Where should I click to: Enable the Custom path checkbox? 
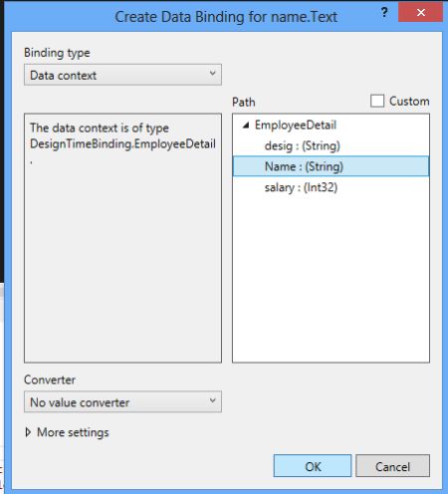point(377,101)
